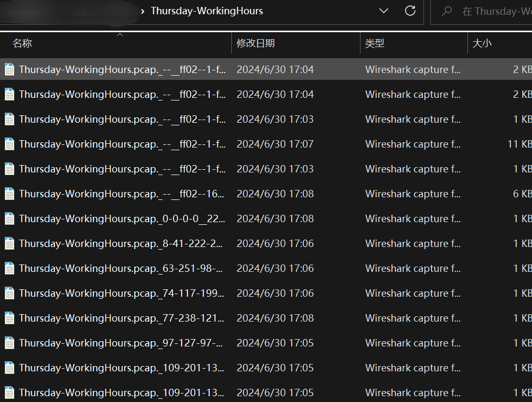Click the 1 KB size of the 77-238-121 file
This screenshot has height=402, width=532.
[522, 318]
